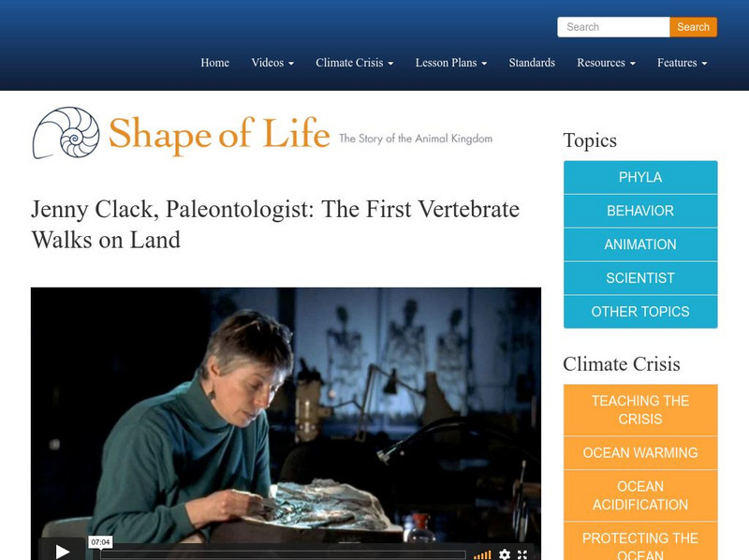The image size is (749, 560).
Task: Click the Shape of Life title
Action: coord(219,135)
